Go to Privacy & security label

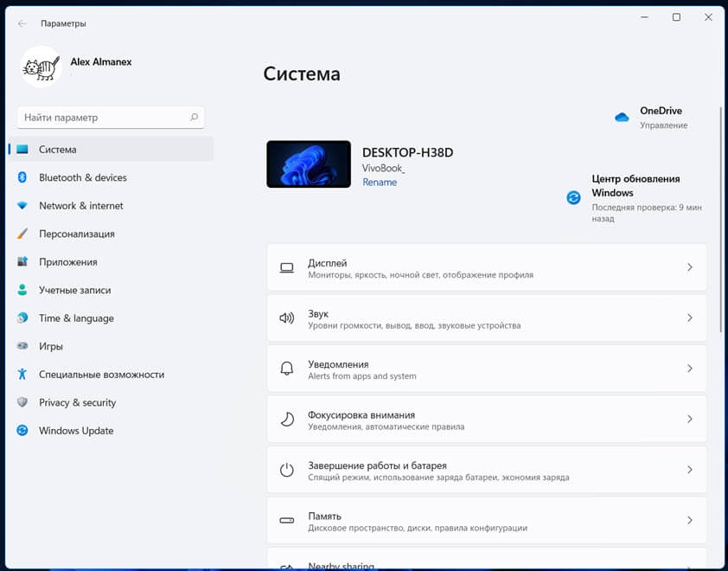click(77, 403)
